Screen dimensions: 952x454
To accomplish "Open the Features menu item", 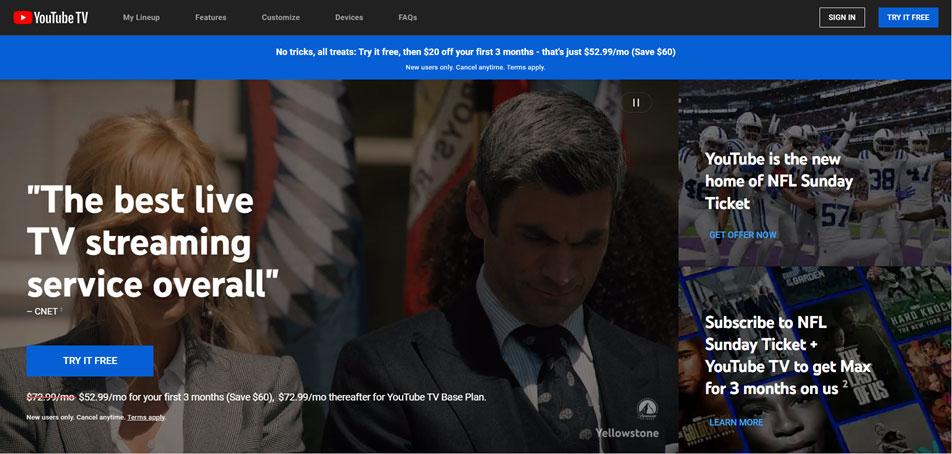I will (x=211, y=18).
